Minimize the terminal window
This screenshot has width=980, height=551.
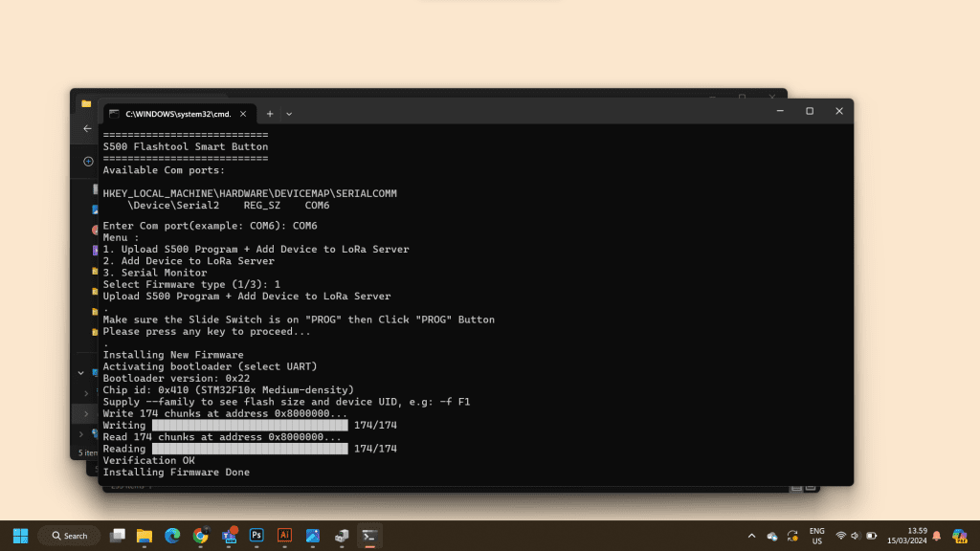coord(779,111)
